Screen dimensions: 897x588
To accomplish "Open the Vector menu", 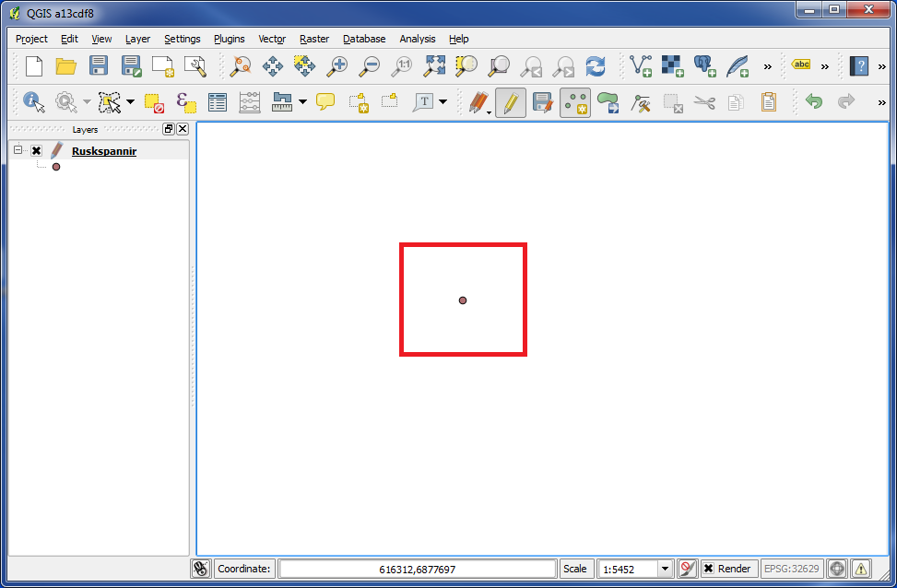I will coord(272,39).
